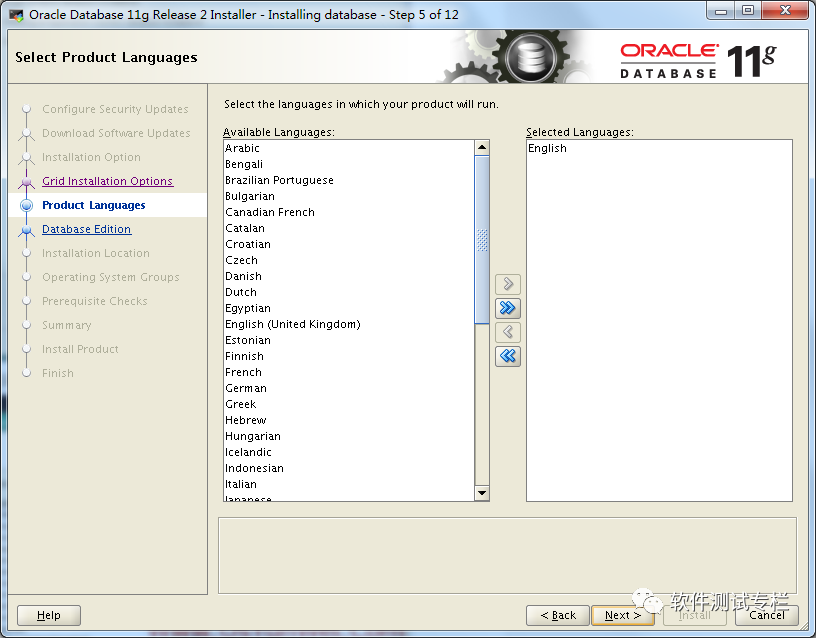
Task: Click the scroll down arrow of Available Languages
Action: (x=482, y=493)
